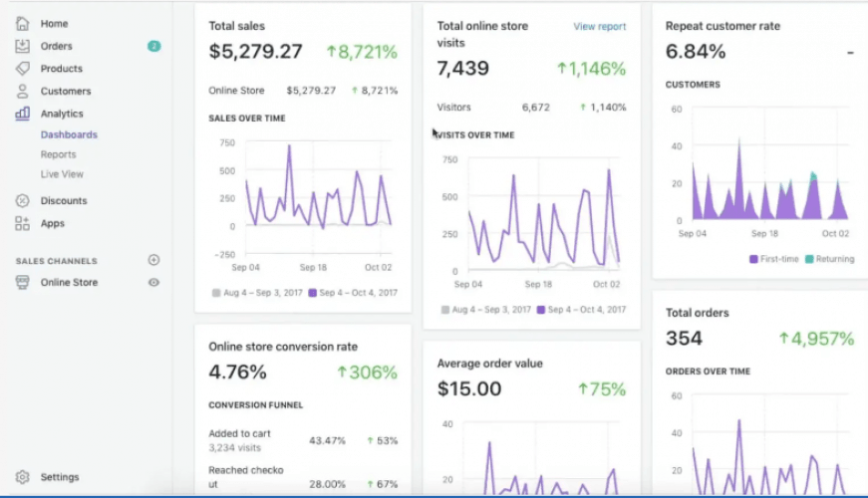868x498 pixels.
Task: Click the Analytics bar chart icon
Action: (x=22, y=114)
